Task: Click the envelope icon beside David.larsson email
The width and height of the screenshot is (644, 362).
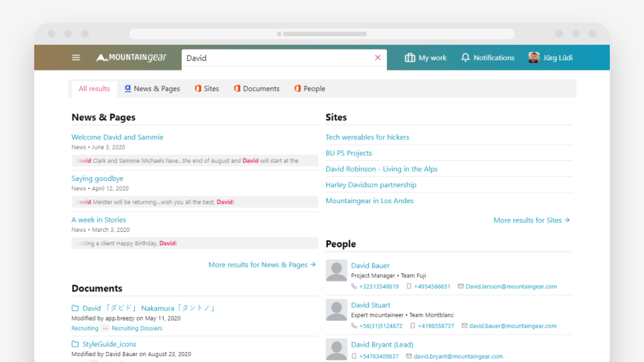Action: [460, 286]
